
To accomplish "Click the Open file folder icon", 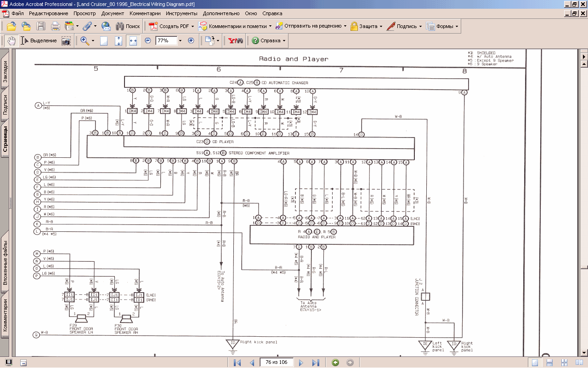I will [11, 26].
